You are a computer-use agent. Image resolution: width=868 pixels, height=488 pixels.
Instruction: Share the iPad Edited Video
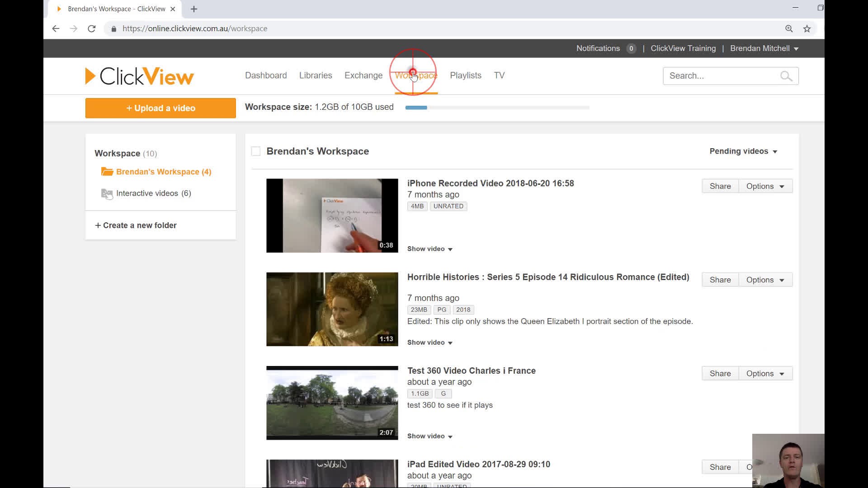coord(720,467)
